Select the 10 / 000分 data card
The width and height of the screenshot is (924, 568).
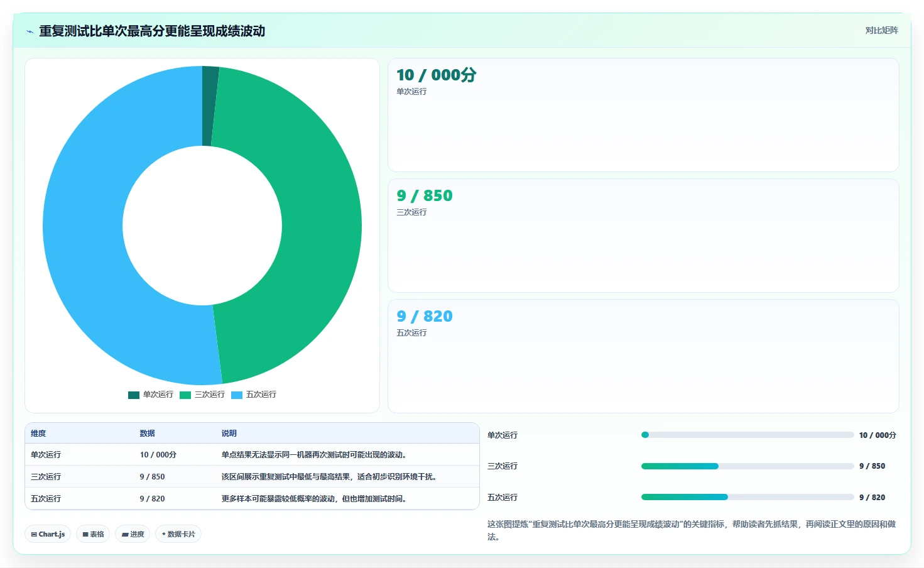coord(643,115)
